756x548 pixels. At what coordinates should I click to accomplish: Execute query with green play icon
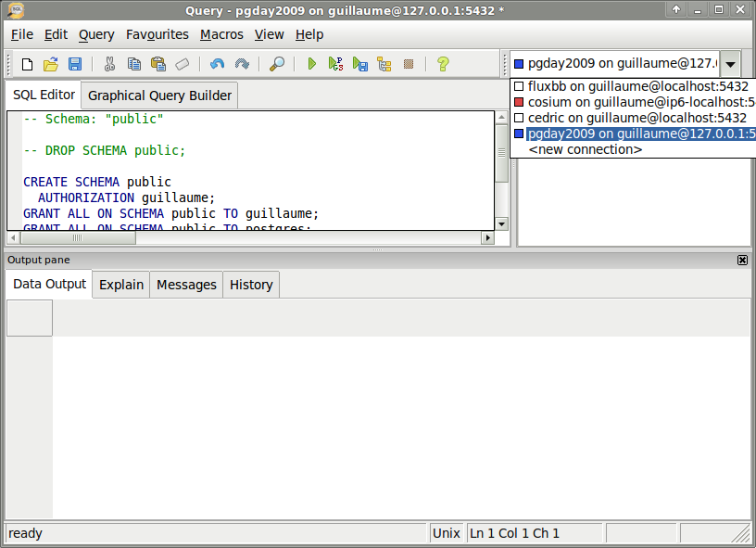tap(312, 64)
